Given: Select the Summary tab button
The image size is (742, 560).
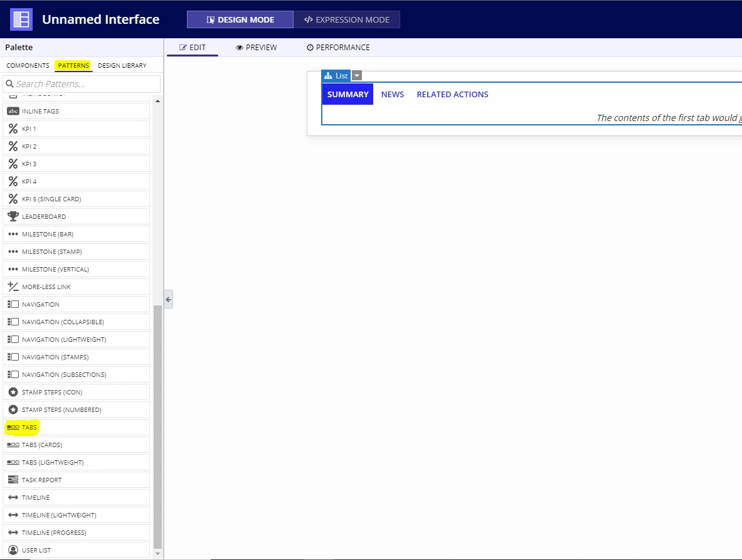Looking at the screenshot, I should (348, 94).
